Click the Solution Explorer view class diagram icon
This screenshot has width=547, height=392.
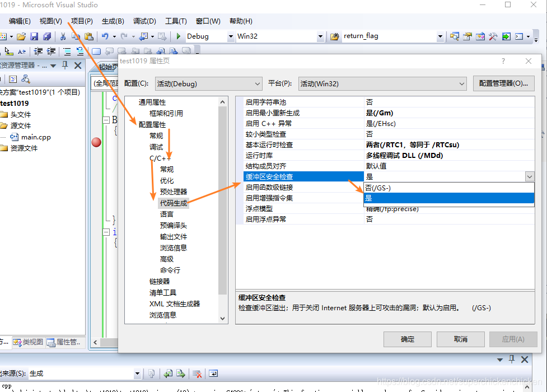click(25, 79)
